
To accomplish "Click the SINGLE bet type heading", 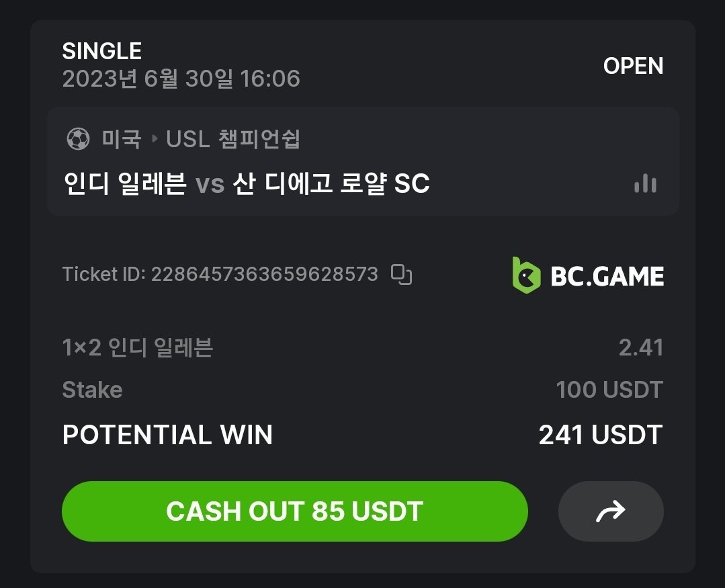I will tap(101, 51).
